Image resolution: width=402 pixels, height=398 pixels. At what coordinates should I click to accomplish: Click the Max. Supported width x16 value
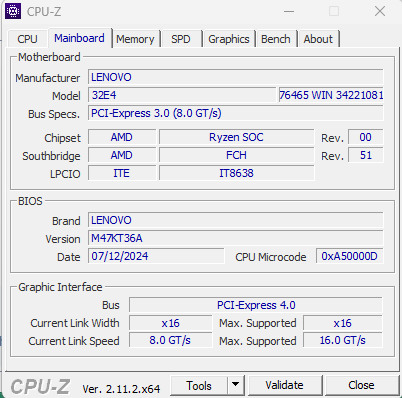click(343, 323)
